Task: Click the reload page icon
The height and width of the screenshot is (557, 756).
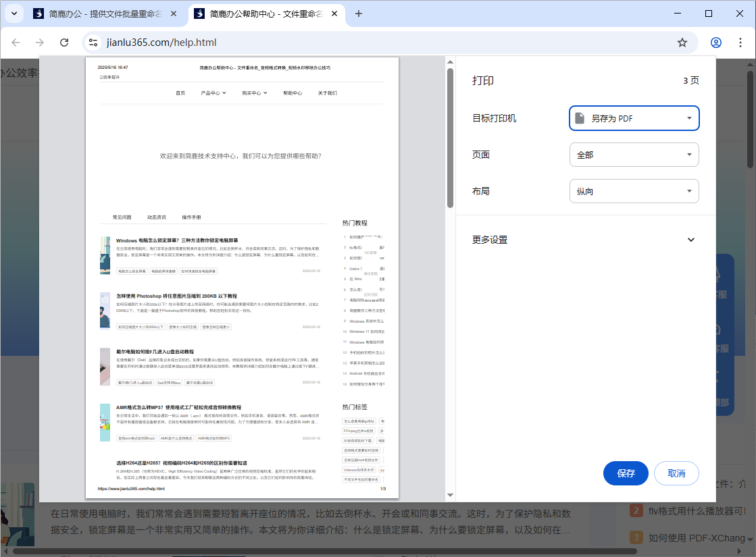Action: point(64,42)
